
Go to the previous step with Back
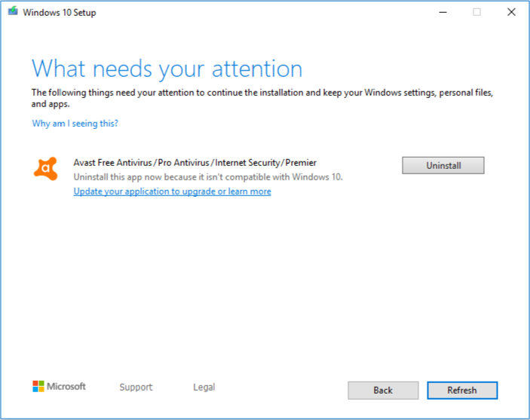click(383, 390)
